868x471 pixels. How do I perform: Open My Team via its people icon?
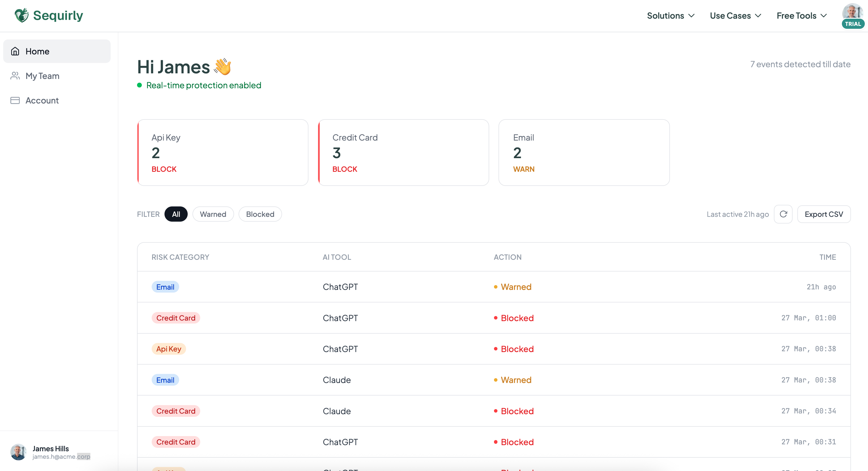pos(15,76)
